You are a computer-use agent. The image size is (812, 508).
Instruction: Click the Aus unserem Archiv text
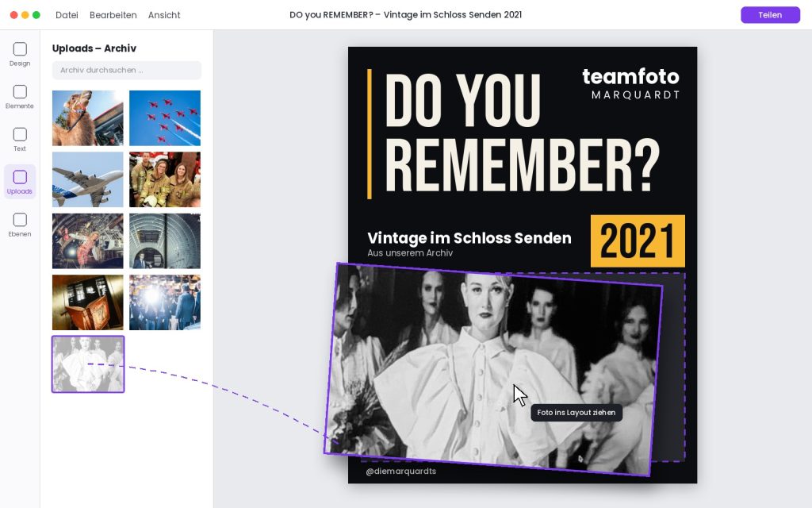pos(410,253)
